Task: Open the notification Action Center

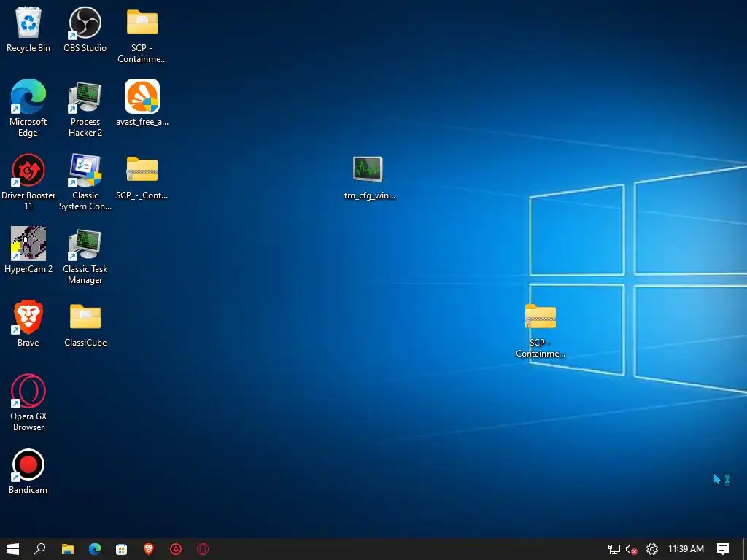Action: pyautogui.click(x=723, y=549)
